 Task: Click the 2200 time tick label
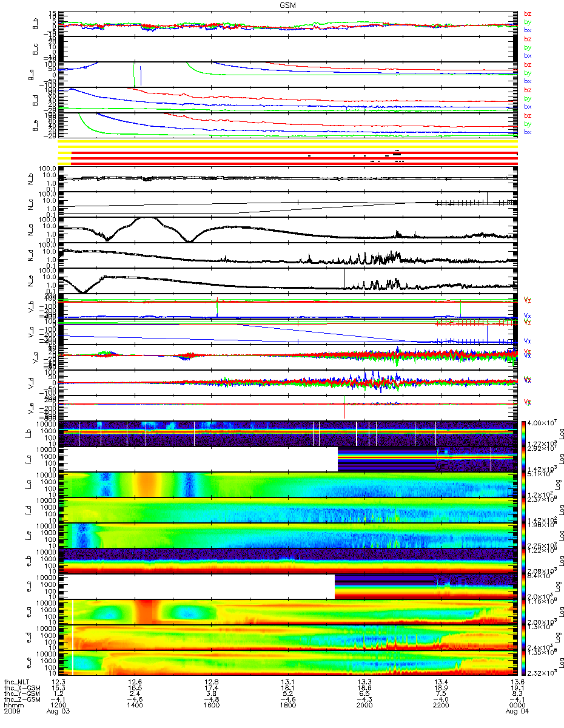(440, 705)
